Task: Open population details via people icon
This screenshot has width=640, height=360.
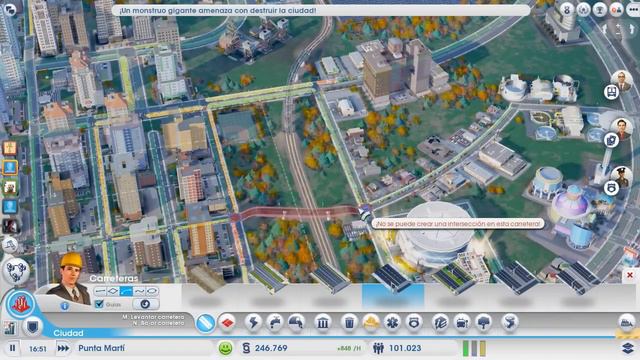Action: pyautogui.click(x=378, y=348)
